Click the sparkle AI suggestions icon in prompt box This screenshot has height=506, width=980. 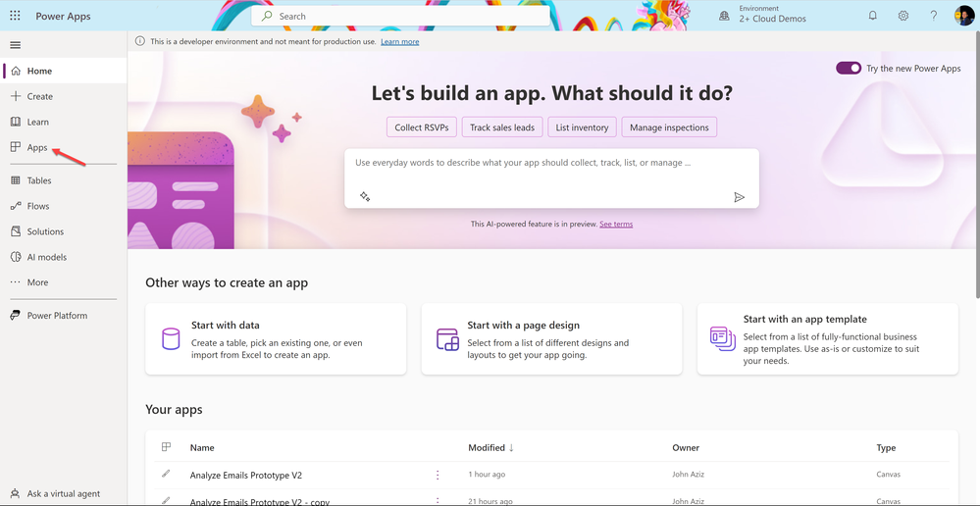[x=365, y=196]
